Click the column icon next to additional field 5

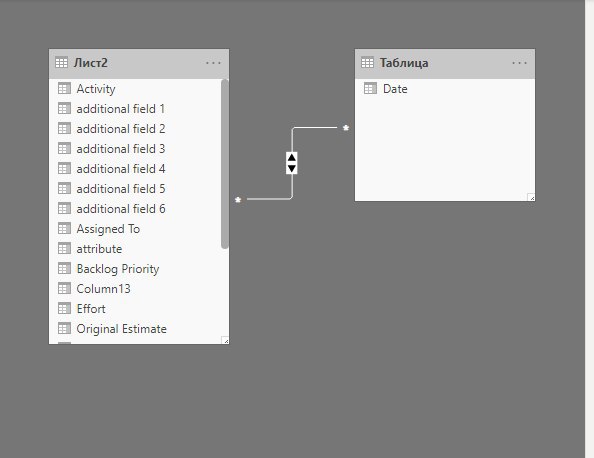click(64, 189)
